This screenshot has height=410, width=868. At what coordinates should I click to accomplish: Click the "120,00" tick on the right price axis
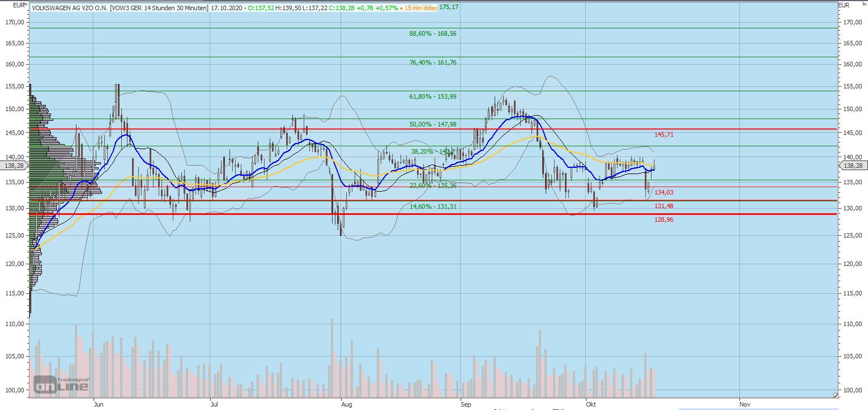[x=853, y=264]
